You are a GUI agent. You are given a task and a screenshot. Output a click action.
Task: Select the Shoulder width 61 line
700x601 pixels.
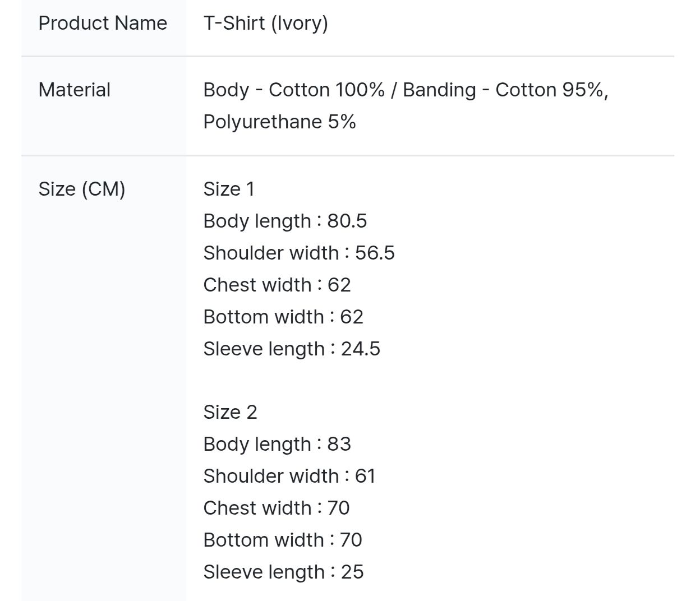point(289,476)
